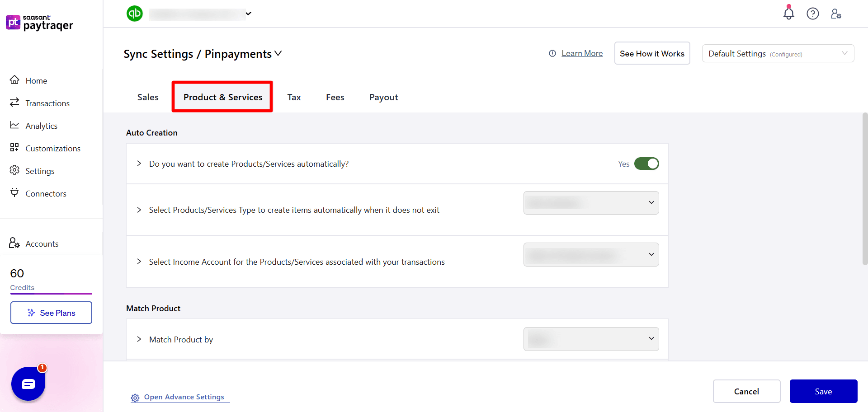Open the chat support bubble
This screenshot has height=412, width=868.
coord(28,384)
